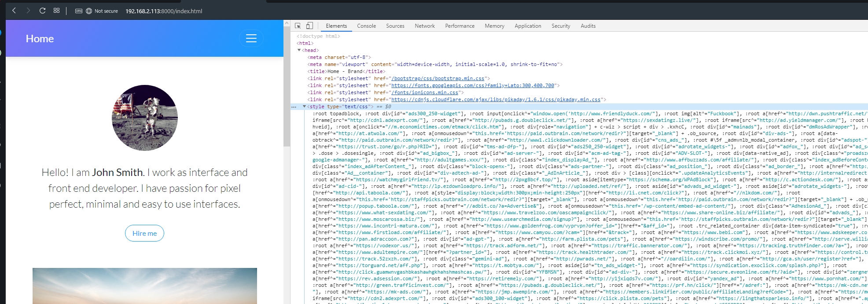Activate the inspect element picker tool
This screenshot has width=868, height=304.
pos(298,26)
